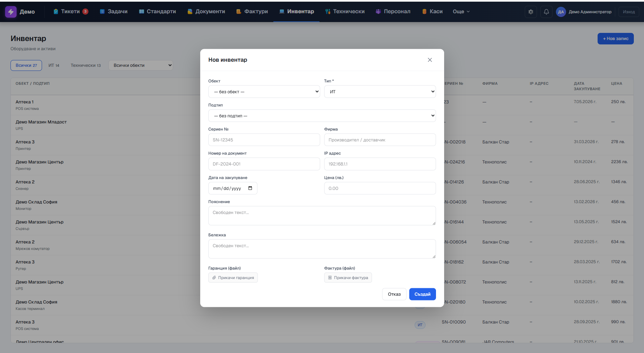The width and height of the screenshot is (644, 353).
Task: Open the calendar picker icon in date field
Action: click(x=250, y=188)
